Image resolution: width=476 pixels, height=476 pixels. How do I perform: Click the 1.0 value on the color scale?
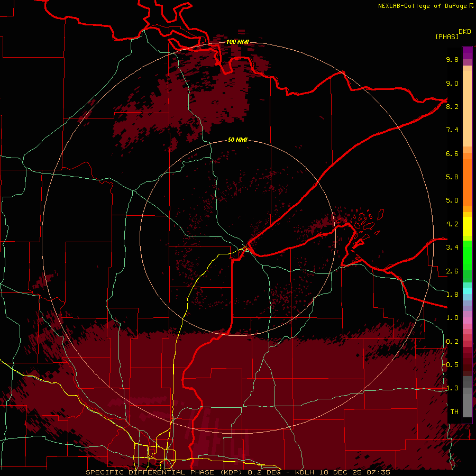click(x=452, y=318)
